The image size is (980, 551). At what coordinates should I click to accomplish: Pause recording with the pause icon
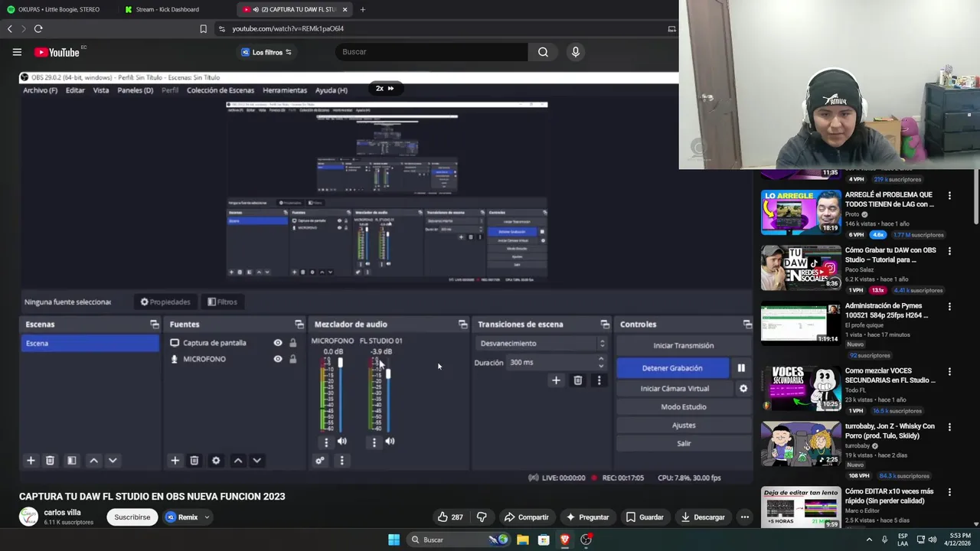[741, 368]
